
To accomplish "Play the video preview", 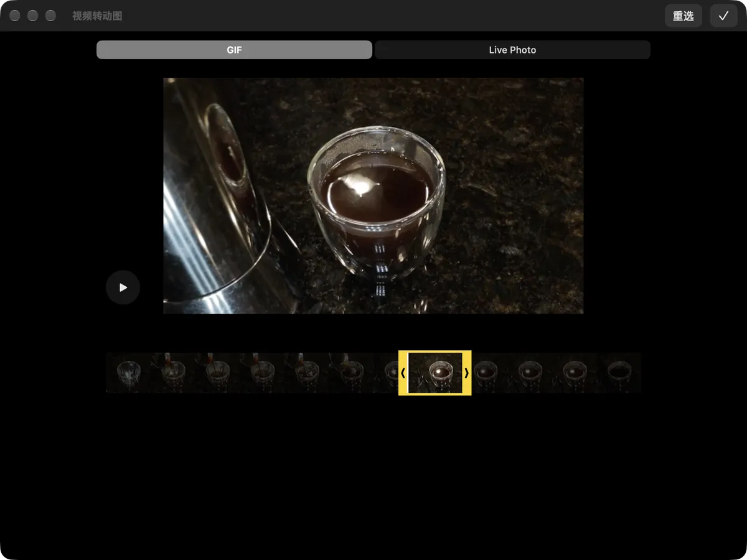I will (x=123, y=287).
